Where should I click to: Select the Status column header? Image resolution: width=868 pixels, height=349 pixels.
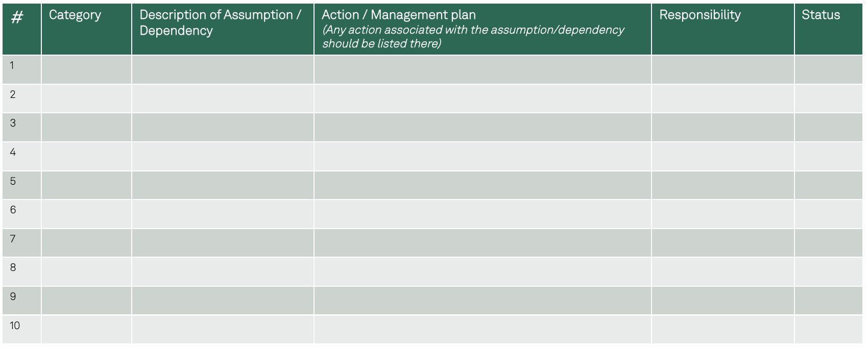tap(828, 29)
